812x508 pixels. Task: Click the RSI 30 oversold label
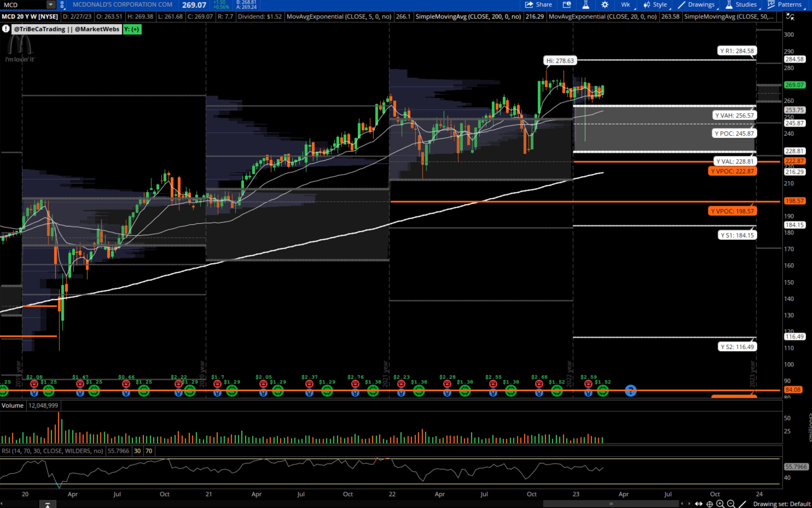(x=137, y=451)
